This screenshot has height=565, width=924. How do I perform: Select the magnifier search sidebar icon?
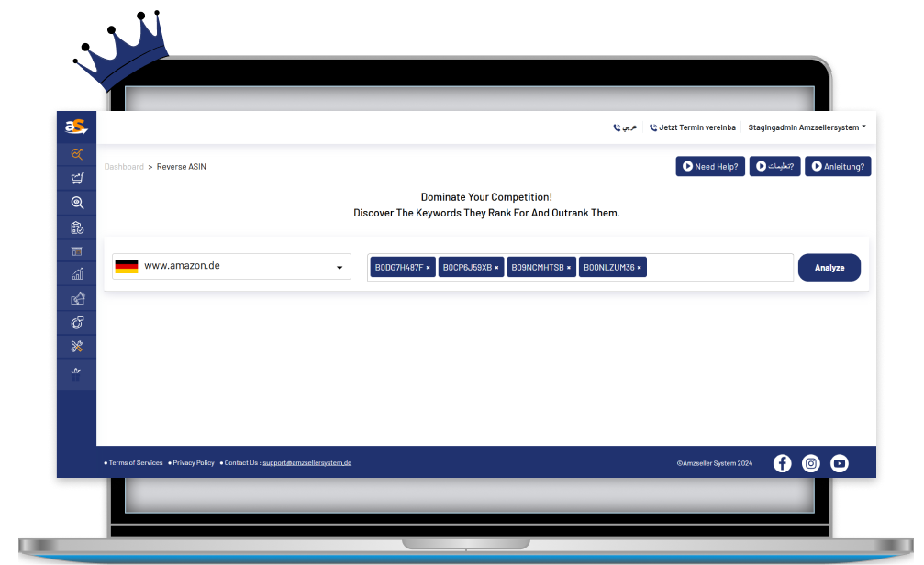77,203
